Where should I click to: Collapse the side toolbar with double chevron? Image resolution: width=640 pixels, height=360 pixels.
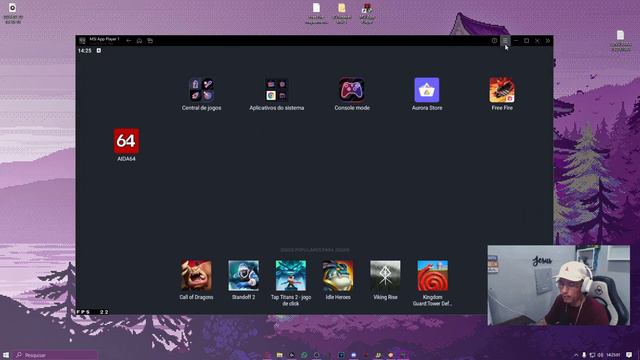(x=548, y=41)
